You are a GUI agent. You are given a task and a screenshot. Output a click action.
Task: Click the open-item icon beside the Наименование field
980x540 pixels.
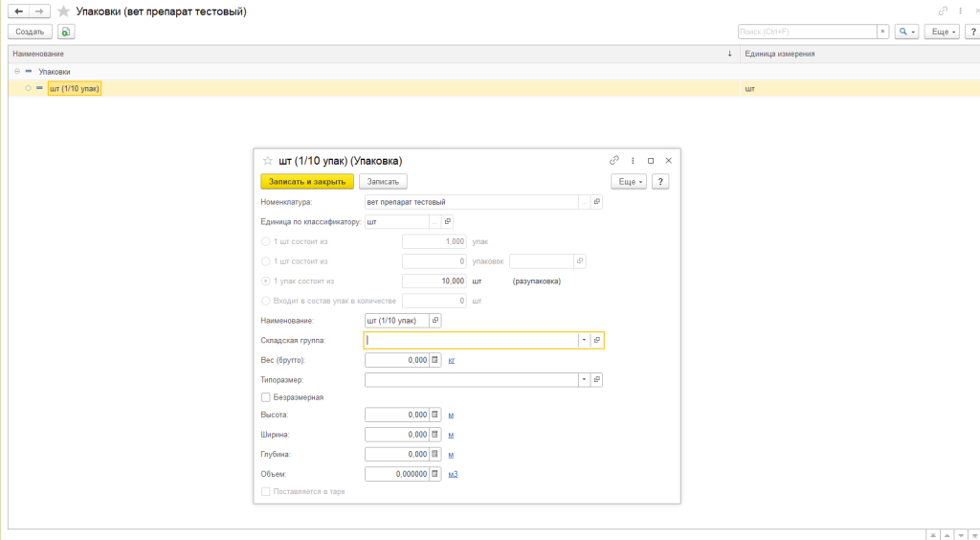click(435, 320)
